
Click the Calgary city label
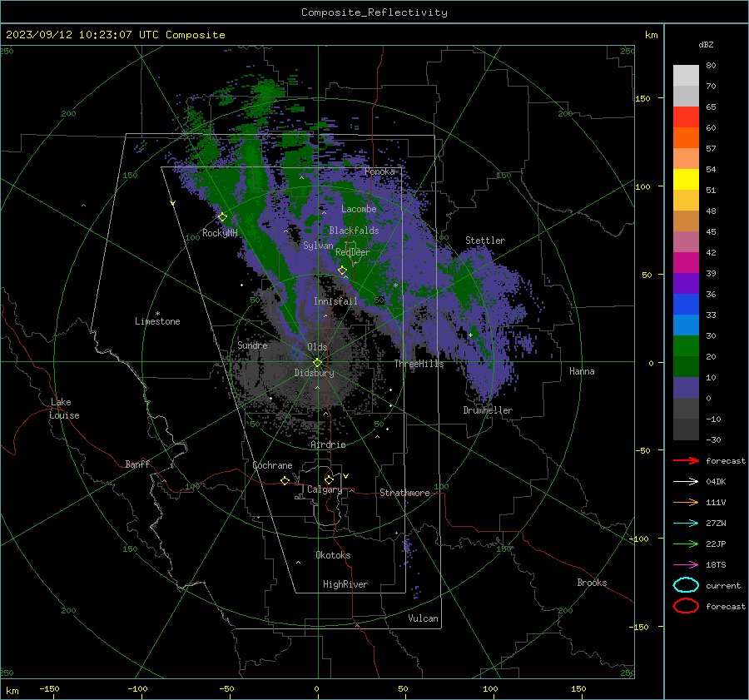click(325, 489)
